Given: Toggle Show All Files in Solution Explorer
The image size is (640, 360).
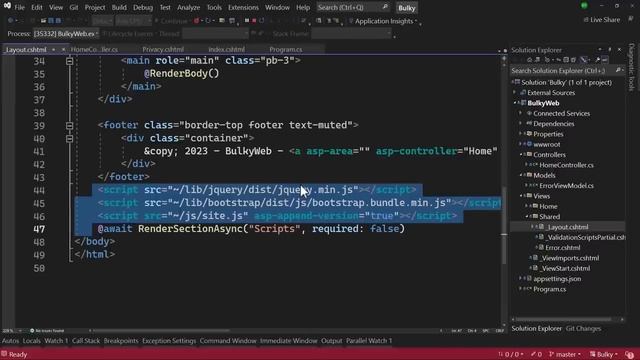Looking at the screenshot, I should click(x=573, y=60).
